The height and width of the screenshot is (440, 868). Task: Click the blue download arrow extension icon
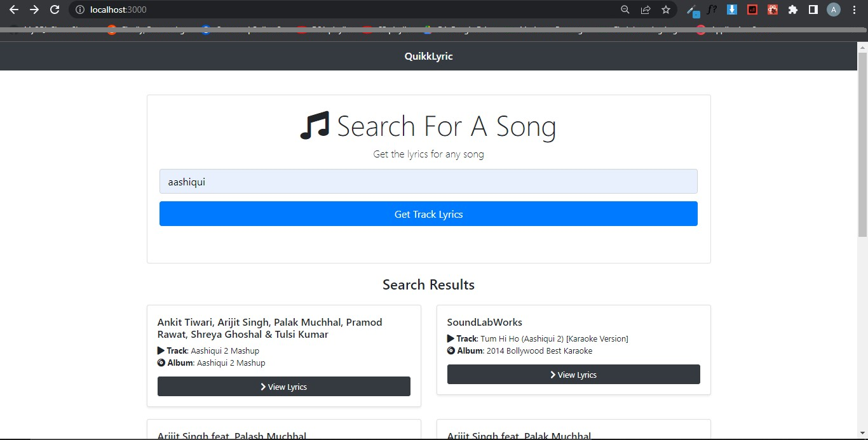pyautogui.click(x=731, y=10)
